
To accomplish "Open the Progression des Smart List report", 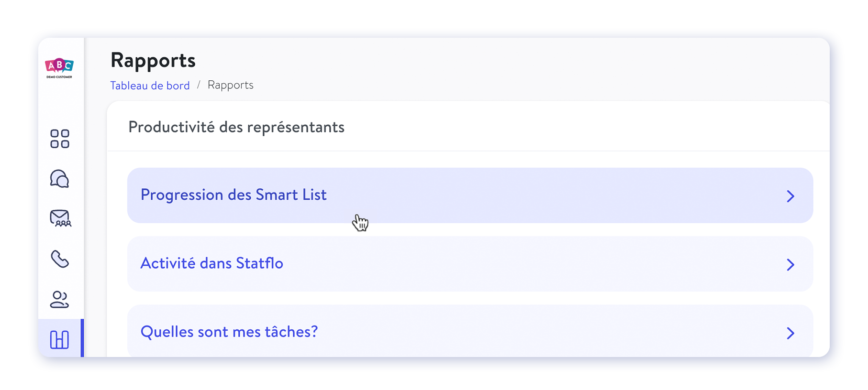I will pyautogui.click(x=470, y=195).
